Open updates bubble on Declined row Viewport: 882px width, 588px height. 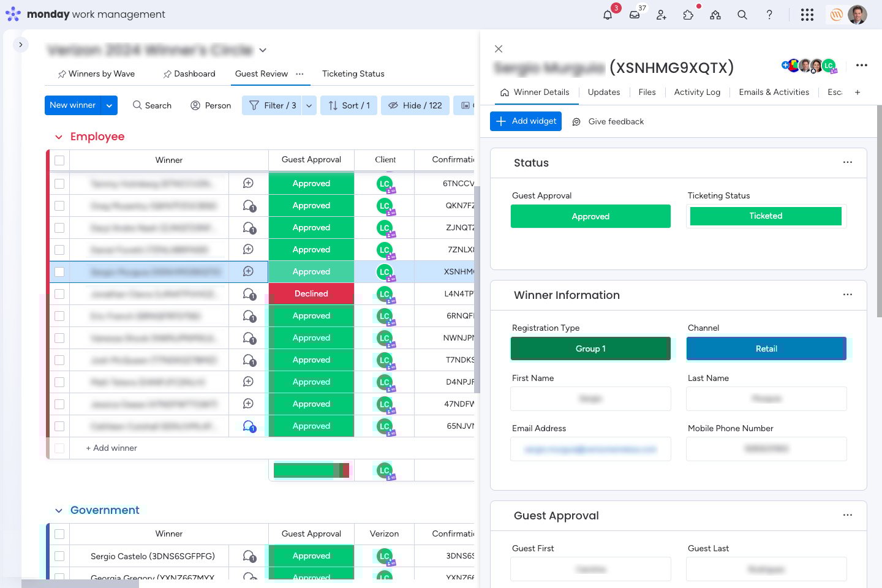tap(249, 294)
